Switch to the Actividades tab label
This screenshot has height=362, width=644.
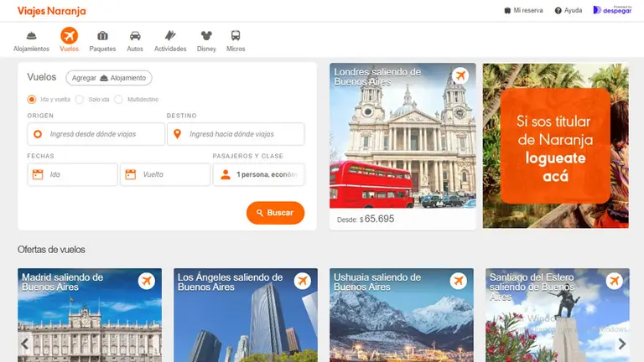click(x=170, y=49)
